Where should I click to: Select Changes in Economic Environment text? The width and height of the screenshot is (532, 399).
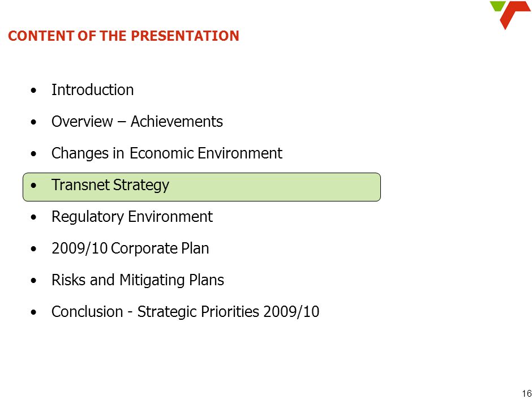(167, 153)
